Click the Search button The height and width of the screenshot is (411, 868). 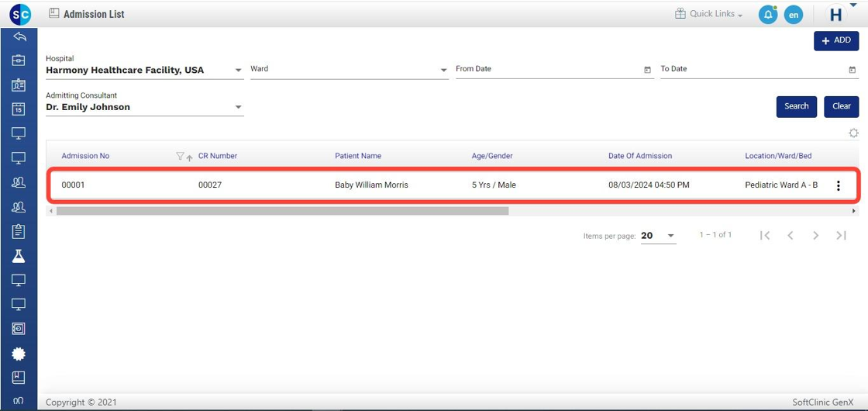point(796,106)
